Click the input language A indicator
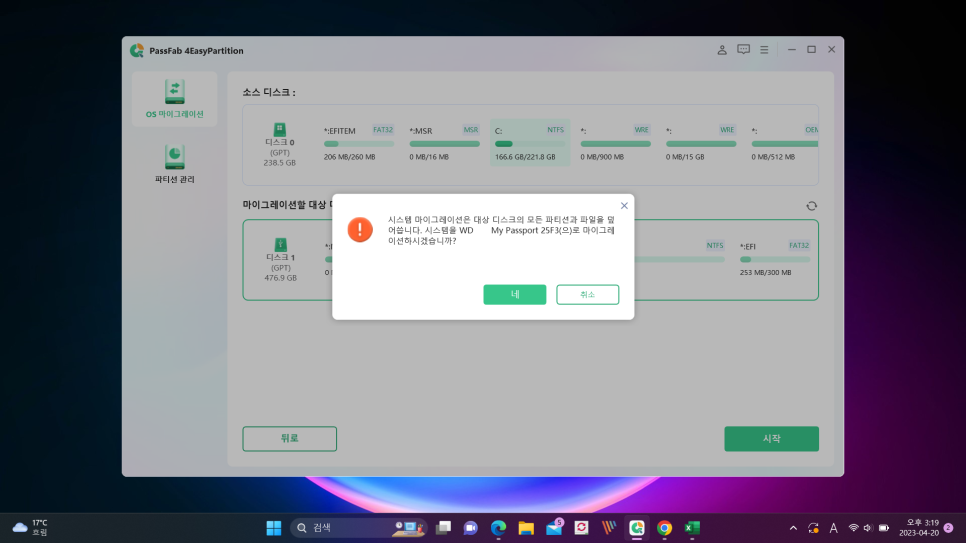Image resolution: width=966 pixels, height=543 pixels. tap(834, 528)
